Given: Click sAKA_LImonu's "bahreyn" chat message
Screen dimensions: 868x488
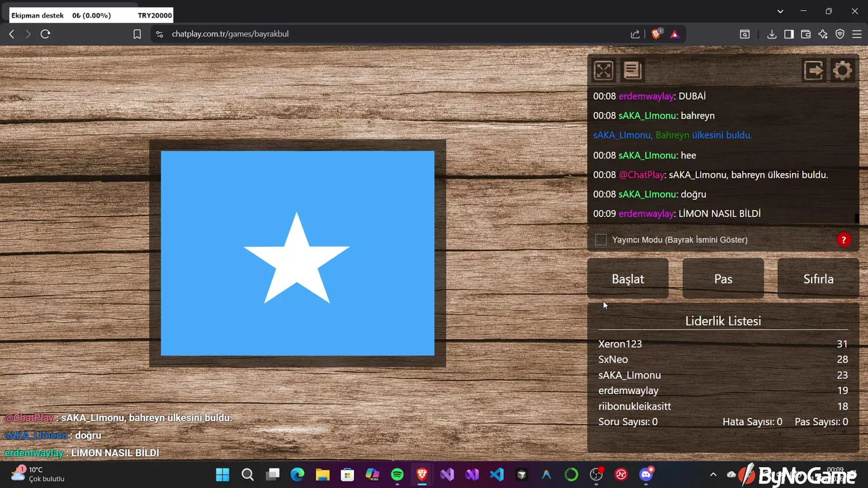Looking at the screenshot, I should [654, 116].
